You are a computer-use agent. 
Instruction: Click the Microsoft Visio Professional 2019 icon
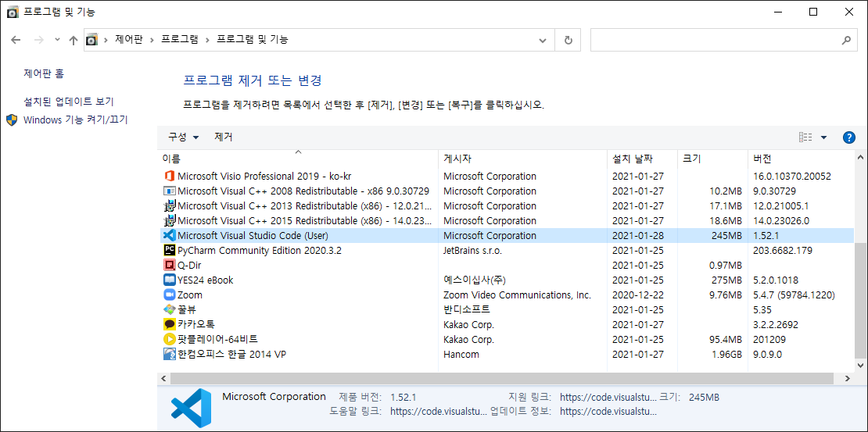(x=170, y=177)
